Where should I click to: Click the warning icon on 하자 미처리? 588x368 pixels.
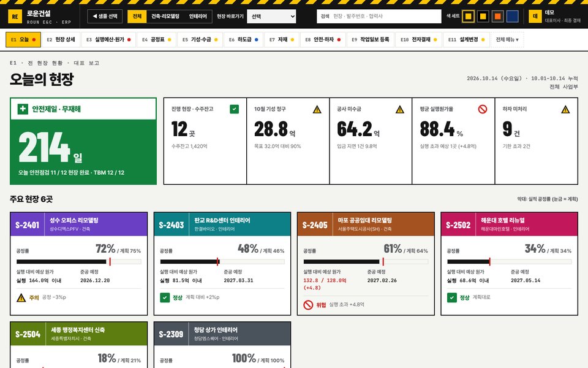pyautogui.click(x=565, y=109)
